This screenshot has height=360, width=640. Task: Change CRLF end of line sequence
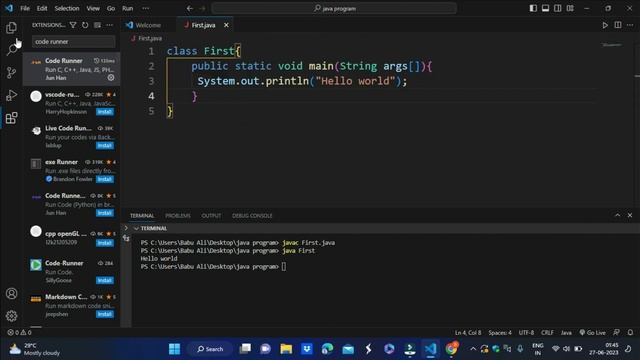click(547, 332)
